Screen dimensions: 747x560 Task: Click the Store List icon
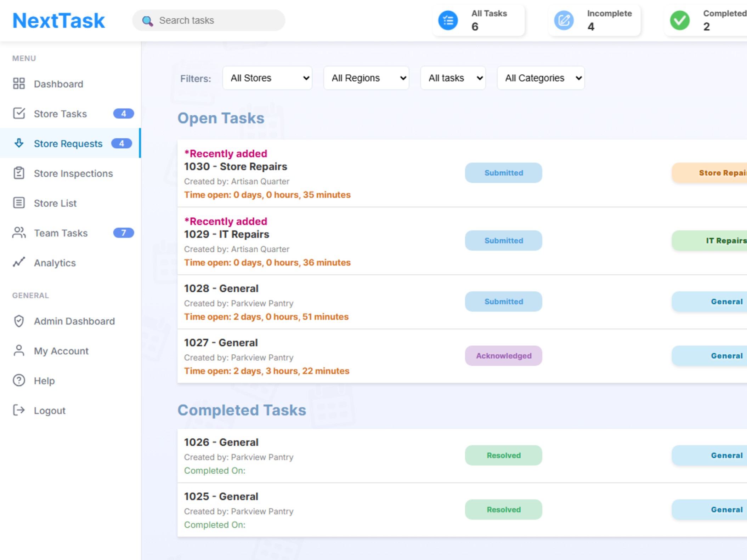pos(19,203)
